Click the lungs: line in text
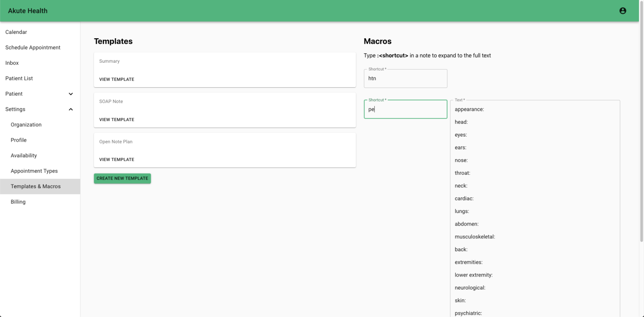 pyautogui.click(x=462, y=212)
